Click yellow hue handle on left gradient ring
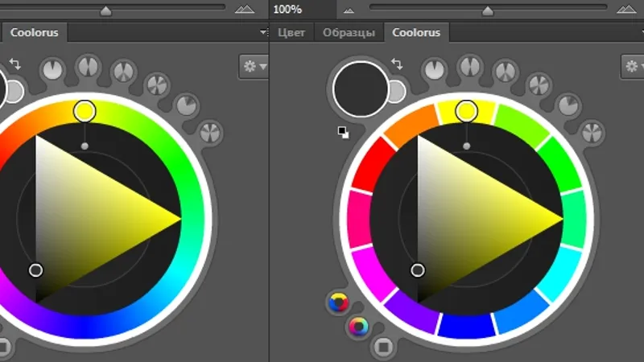This screenshot has height=362, width=644. tap(85, 111)
